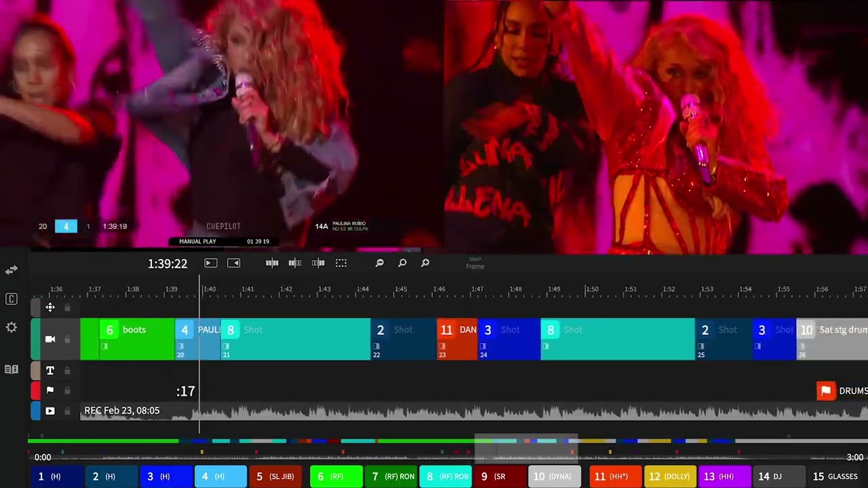Toggle lock on the flag track
The height and width of the screenshot is (488, 868).
click(x=67, y=390)
